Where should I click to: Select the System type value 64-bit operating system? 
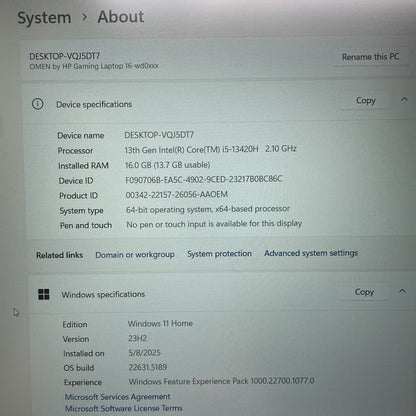[208, 209]
